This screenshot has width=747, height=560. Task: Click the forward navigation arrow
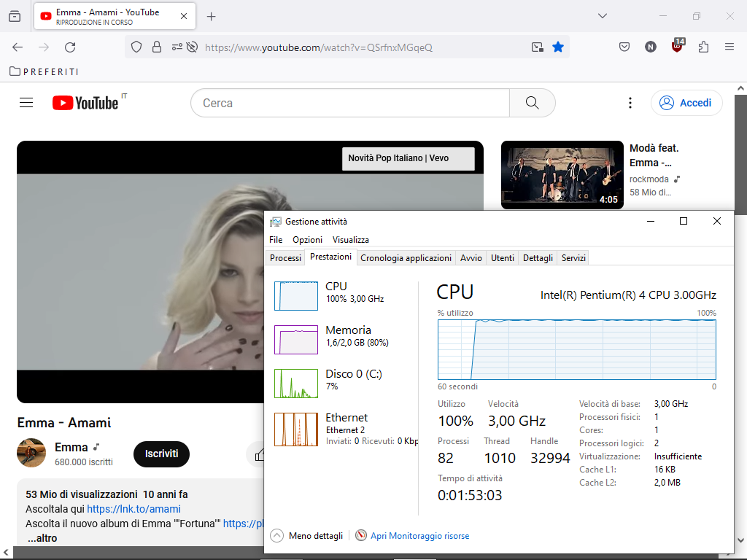pyautogui.click(x=44, y=47)
